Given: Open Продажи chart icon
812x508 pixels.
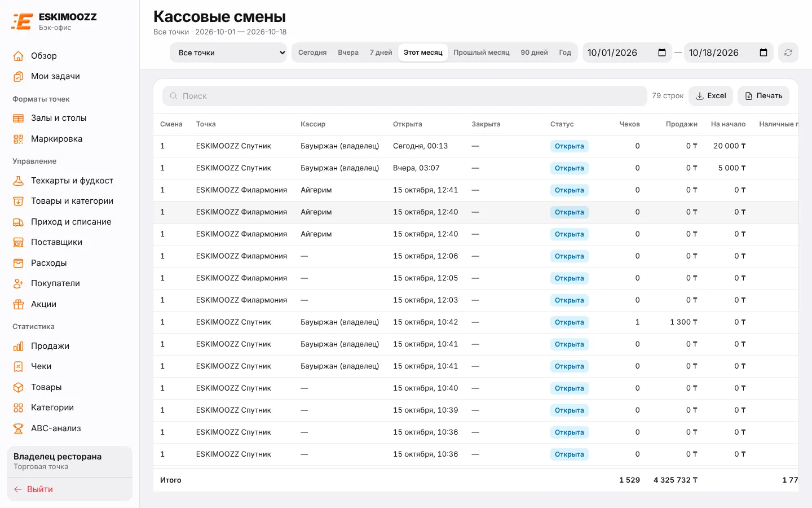Looking at the screenshot, I should (19, 346).
